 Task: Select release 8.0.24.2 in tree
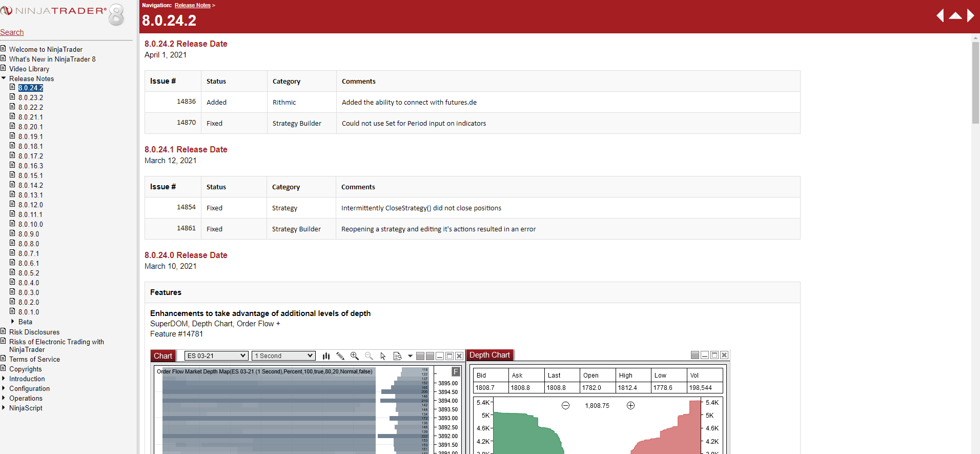tap(31, 88)
